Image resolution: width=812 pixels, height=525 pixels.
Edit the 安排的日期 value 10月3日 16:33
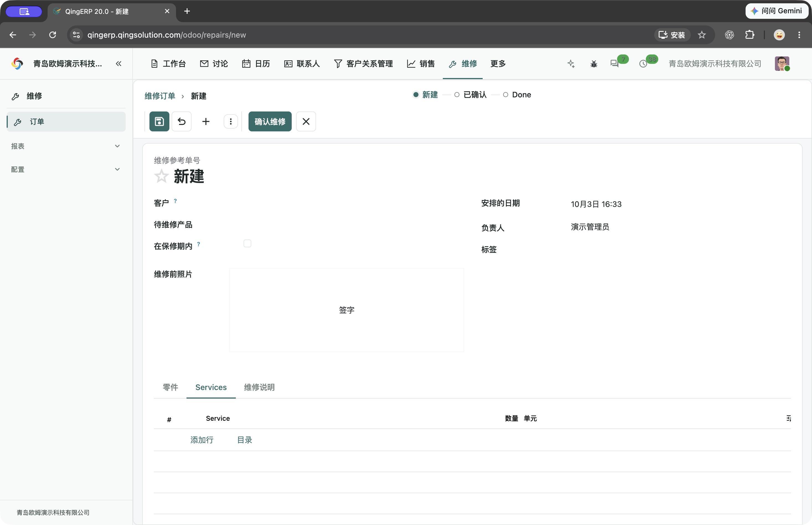click(596, 204)
